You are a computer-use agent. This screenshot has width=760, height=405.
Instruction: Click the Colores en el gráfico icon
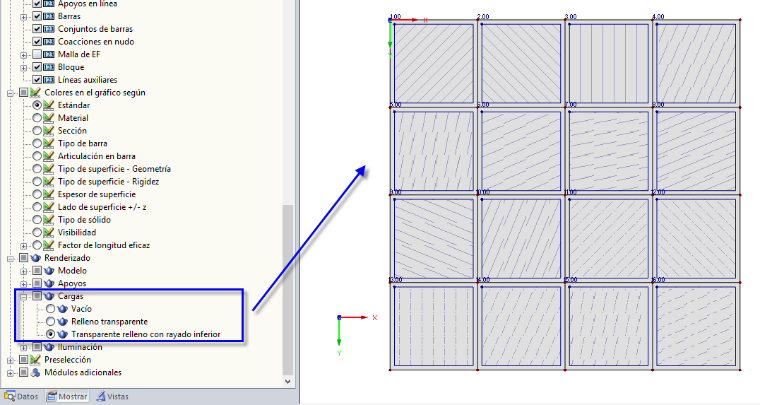35,92
